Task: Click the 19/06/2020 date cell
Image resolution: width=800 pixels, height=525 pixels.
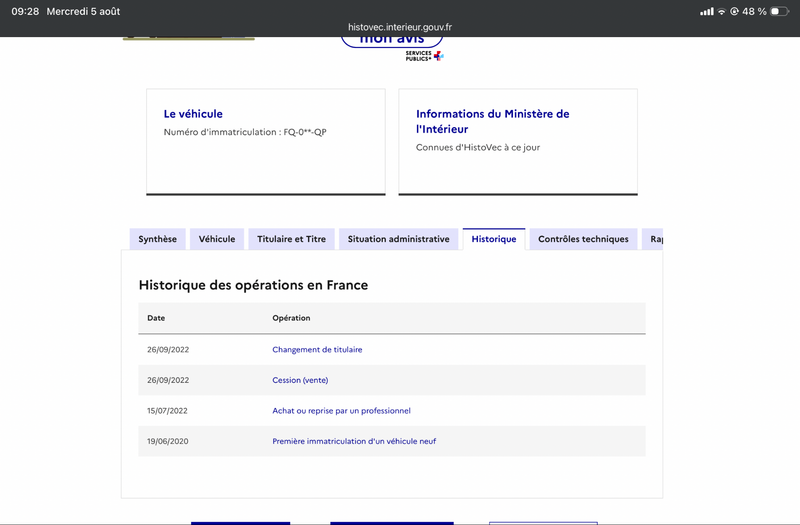Action: click(168, 441)
